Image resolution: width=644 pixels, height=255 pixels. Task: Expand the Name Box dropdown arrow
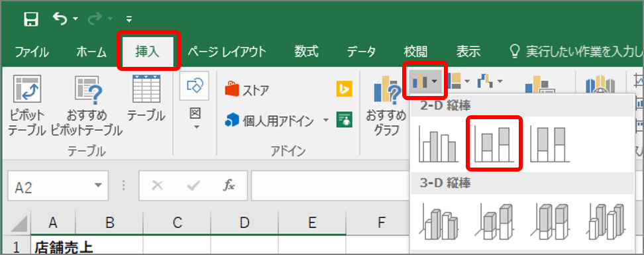click(98, 185)
